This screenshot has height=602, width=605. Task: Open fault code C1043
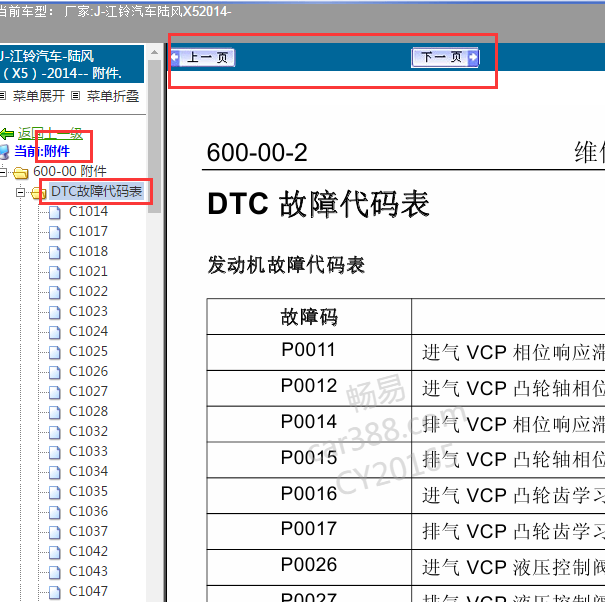88,572
